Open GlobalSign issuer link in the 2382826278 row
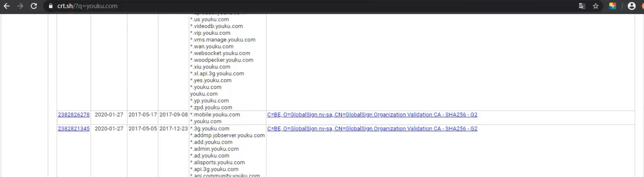The image size is (644, 177). click(372, 115)
